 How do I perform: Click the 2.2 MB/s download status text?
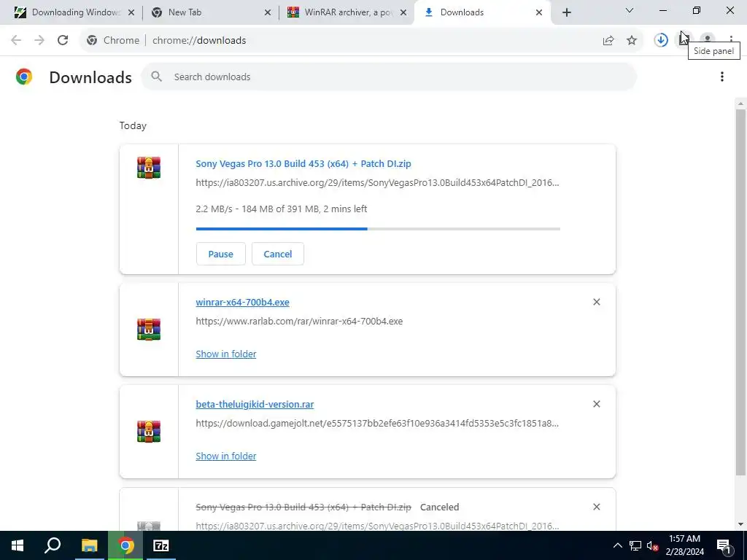pos(281,209)
